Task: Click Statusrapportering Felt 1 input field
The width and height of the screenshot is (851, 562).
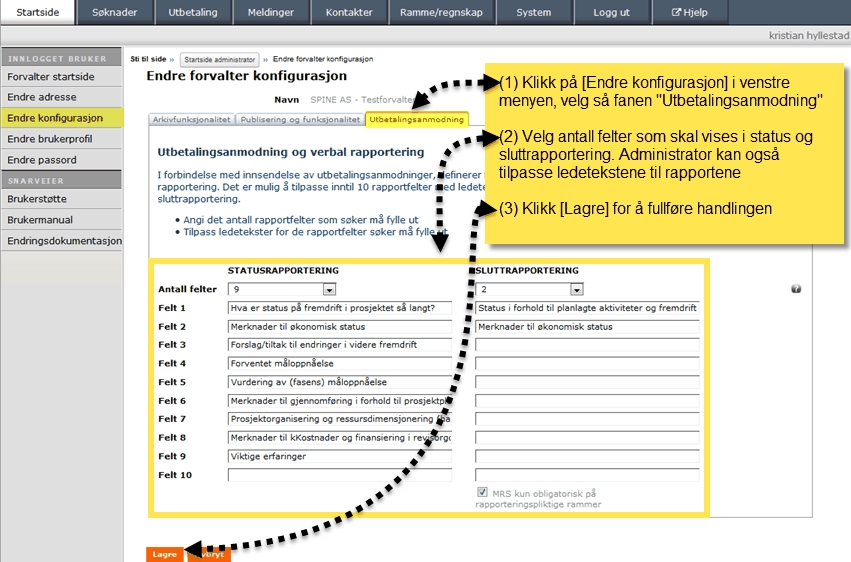Action: 340,308
